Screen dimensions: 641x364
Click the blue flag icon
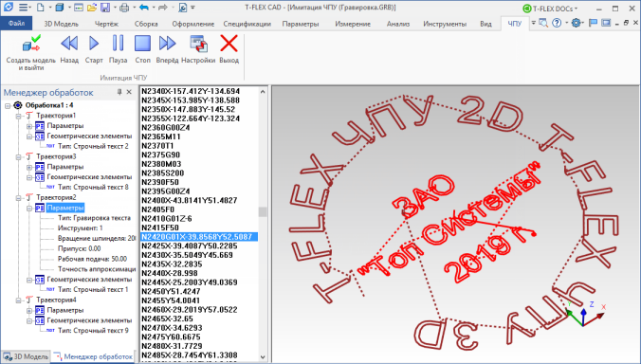(x=594, y=23)
